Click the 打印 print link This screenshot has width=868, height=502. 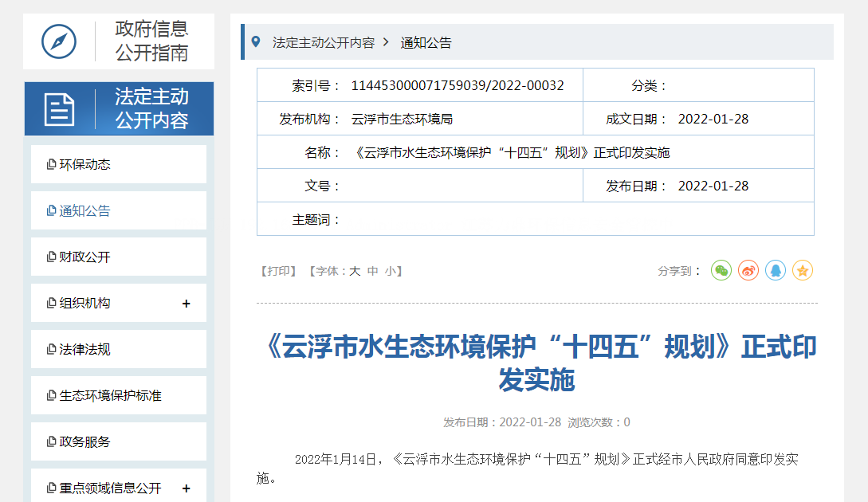[279, 270]
